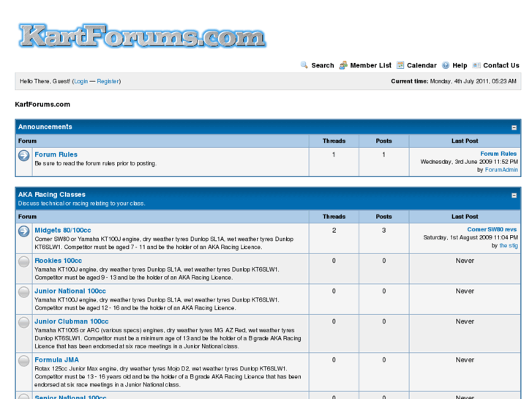
Task: Click the Never cell in Junior Clubman 100cc row
Action: pyautogui.click(x=465, y=321)
